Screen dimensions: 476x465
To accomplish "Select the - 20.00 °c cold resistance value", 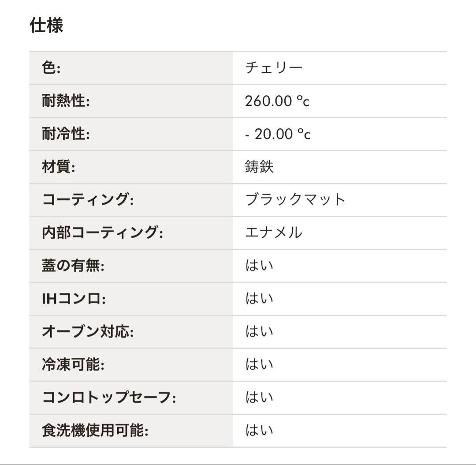I will coord(278,134).
